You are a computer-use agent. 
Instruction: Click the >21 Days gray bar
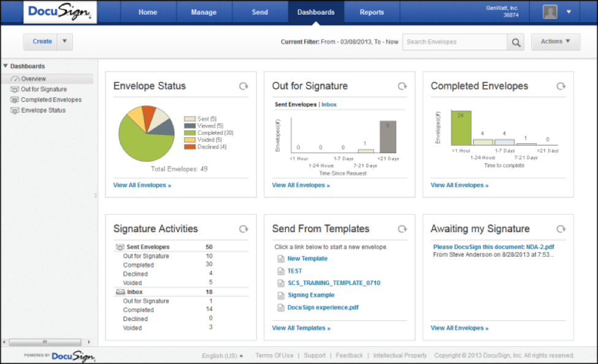[388, 137]
